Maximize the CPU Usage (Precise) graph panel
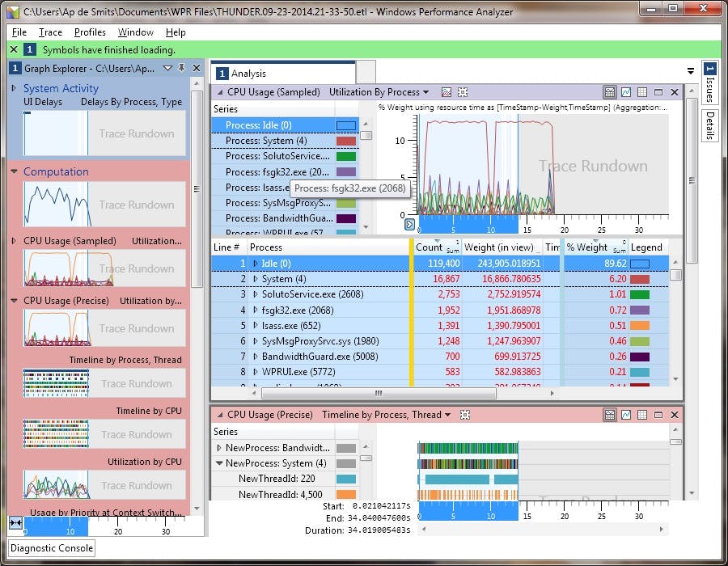This screenshot has height=566, width=728. tap(658, 415)
